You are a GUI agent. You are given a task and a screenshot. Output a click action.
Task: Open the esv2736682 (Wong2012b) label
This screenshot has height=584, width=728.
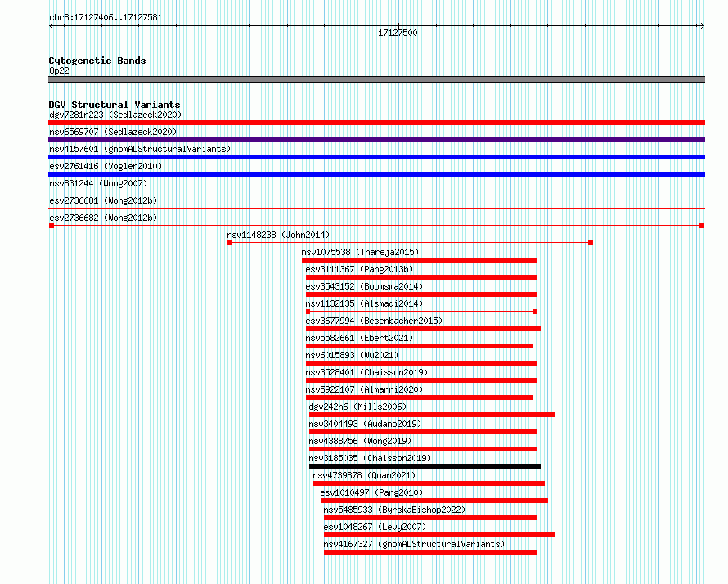point(103,218)
